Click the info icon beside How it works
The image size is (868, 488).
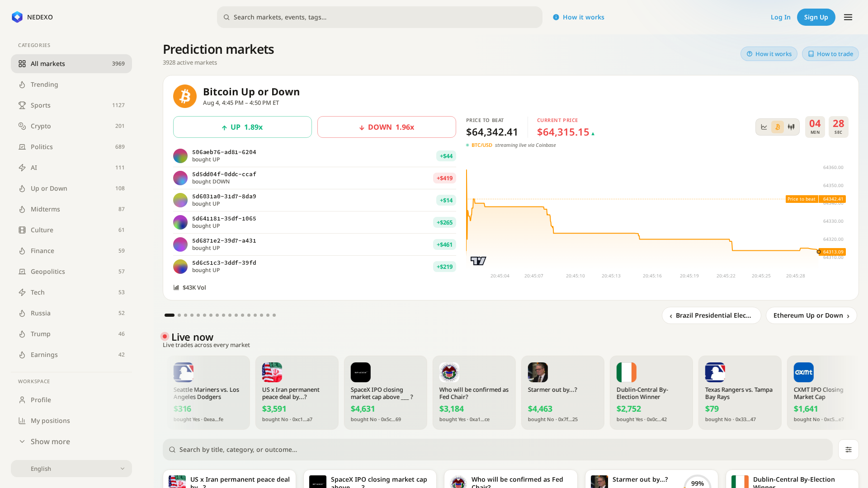pyautogui.click(x=556, y=17)
